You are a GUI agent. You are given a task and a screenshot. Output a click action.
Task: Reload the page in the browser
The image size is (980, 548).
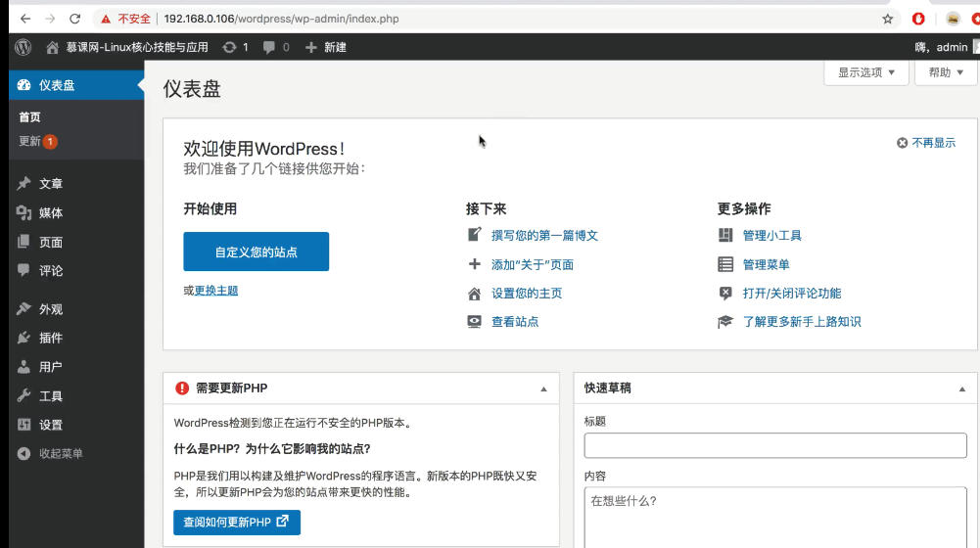pos(75,19)
